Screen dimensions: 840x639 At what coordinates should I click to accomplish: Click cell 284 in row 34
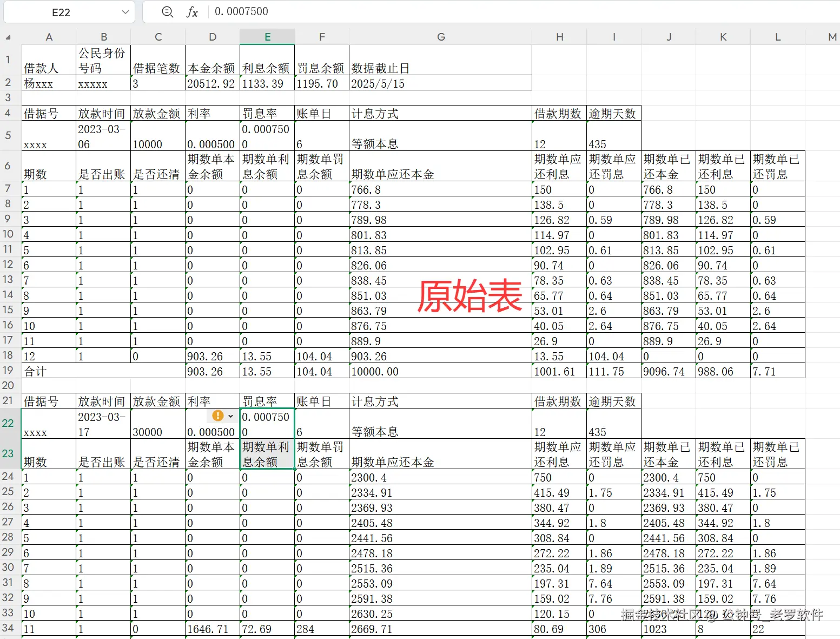click(x=322, y=629)
